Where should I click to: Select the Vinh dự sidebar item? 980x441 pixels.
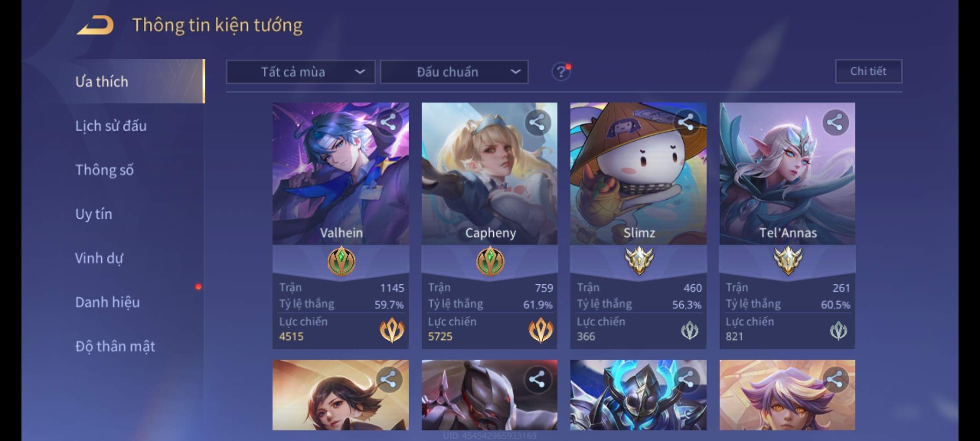99,258
